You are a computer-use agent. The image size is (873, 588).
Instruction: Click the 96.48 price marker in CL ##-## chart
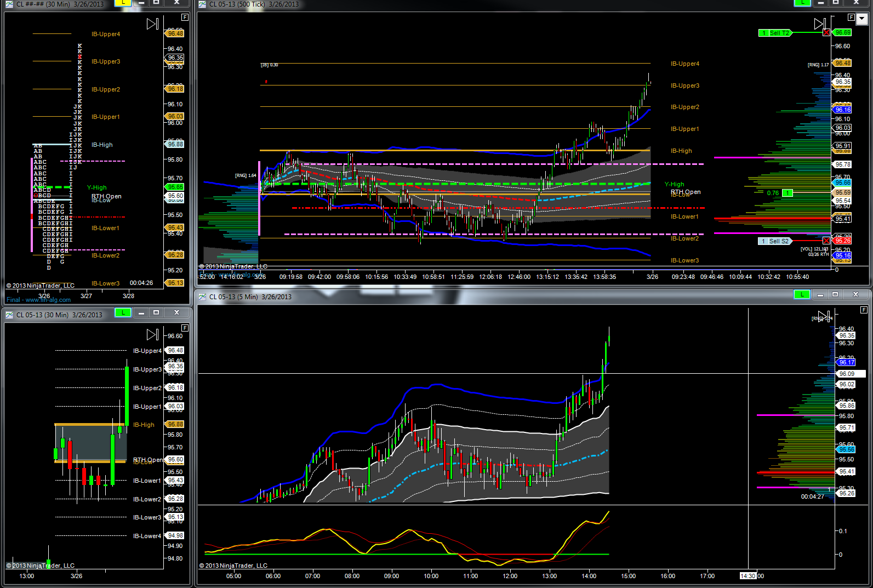tap(175, 33)
